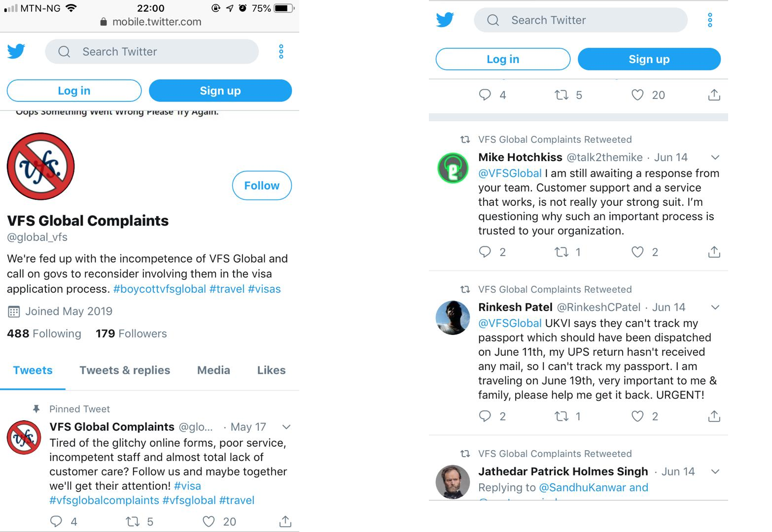The height and width of the screenshot is (532, 772).
Task: Open the three-dot menu beside left search bar
Action: point(281,52)
